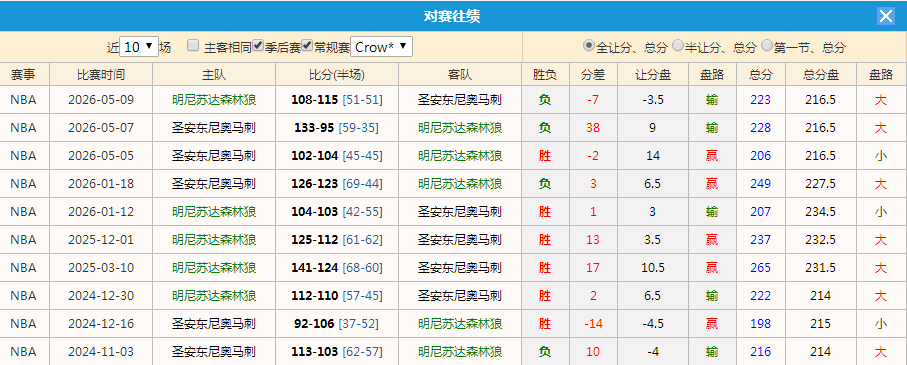
Task: Click the 比赛时间 column header
Action: click(101, 75)
